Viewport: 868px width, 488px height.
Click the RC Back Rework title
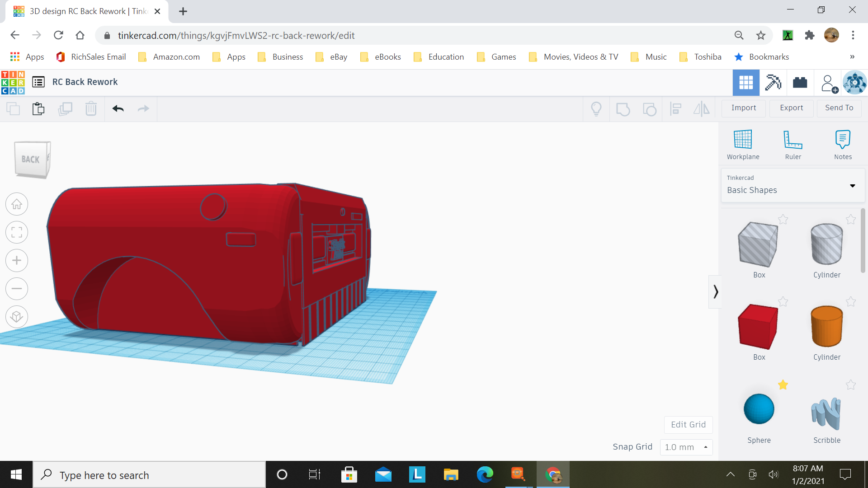(85, 82)
